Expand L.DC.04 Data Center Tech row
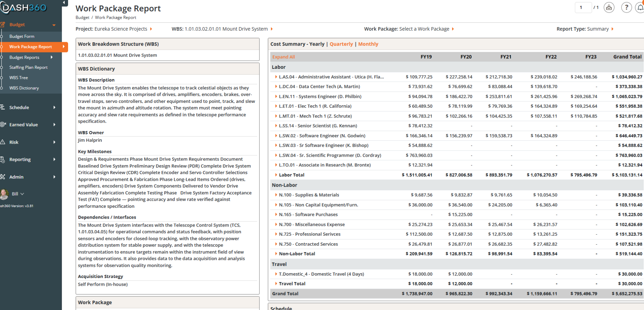Viewport: 644px width, 310px height. click(x=276, y=87)
